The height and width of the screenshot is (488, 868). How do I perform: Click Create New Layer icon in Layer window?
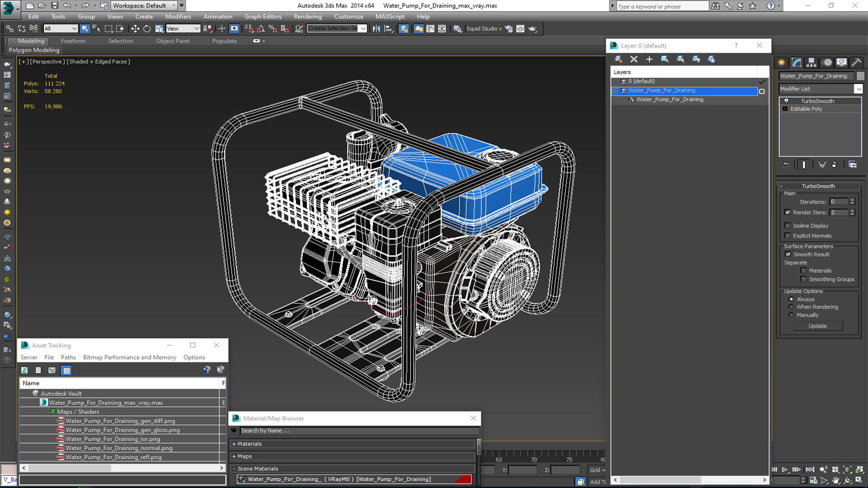point(618,59)
